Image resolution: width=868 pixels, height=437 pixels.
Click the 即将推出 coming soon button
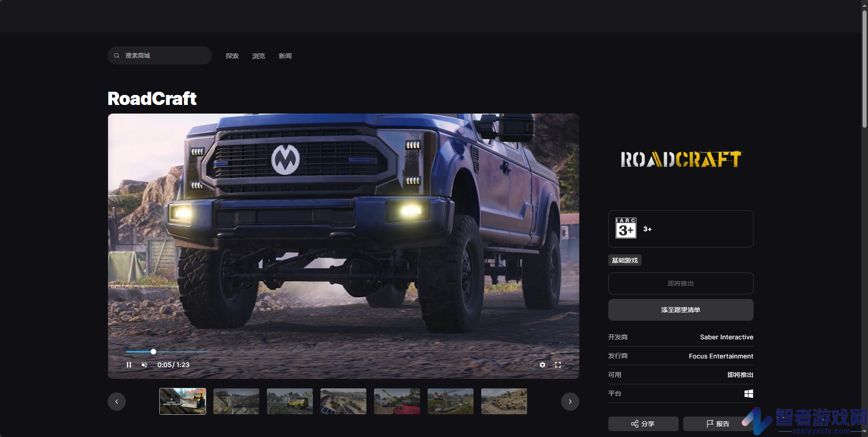pyautogui.click(x=681, y=283)
